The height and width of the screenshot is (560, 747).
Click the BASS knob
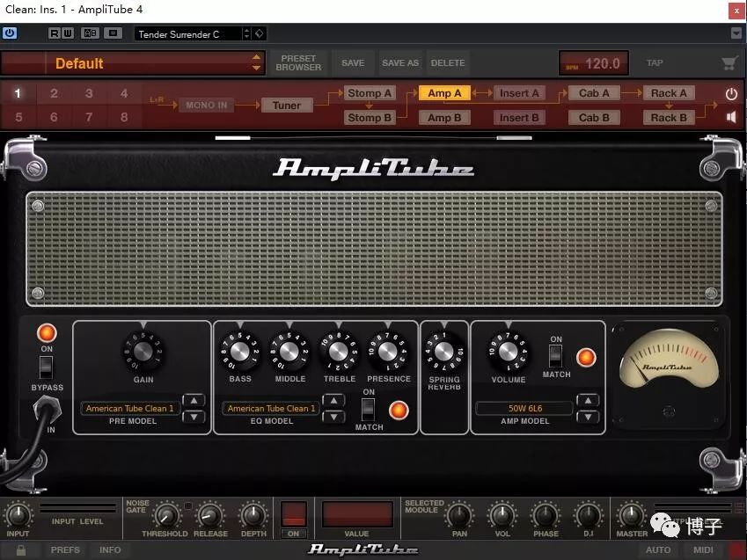point(239,352)
